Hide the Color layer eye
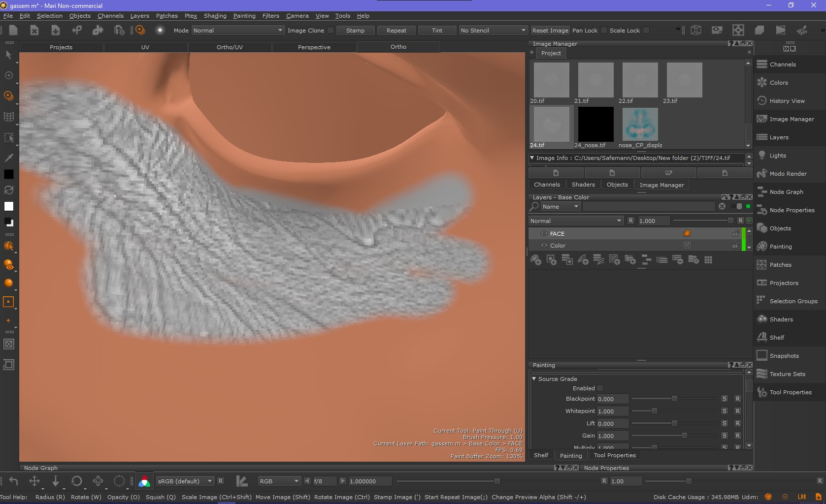This screenshot has height=504, width=826. point(544,246)
